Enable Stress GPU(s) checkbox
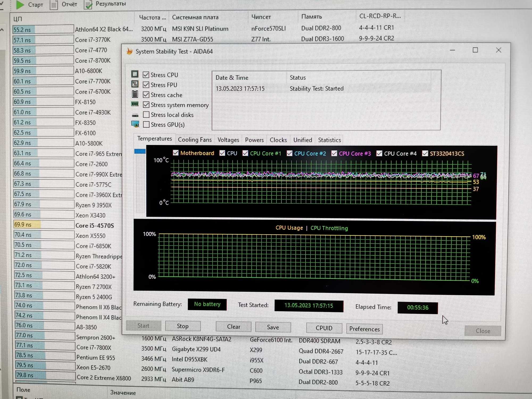The image size is (532, 399). (146, 124)
